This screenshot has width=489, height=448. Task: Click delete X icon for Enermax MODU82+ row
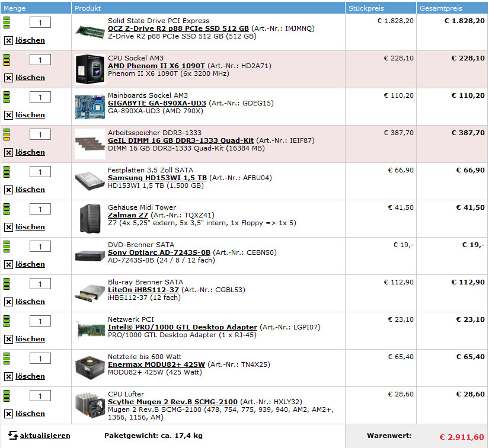click(x=8, y=377)
